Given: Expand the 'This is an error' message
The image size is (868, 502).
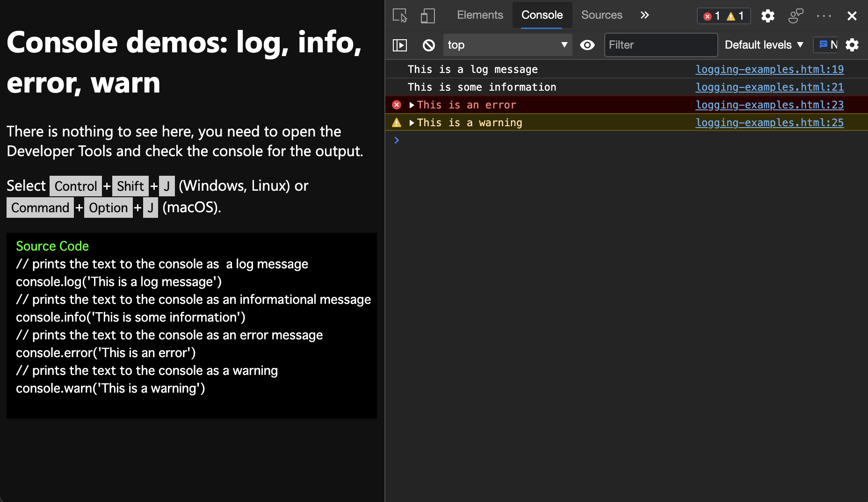Looking at the screenshot, I should point(412,105).
